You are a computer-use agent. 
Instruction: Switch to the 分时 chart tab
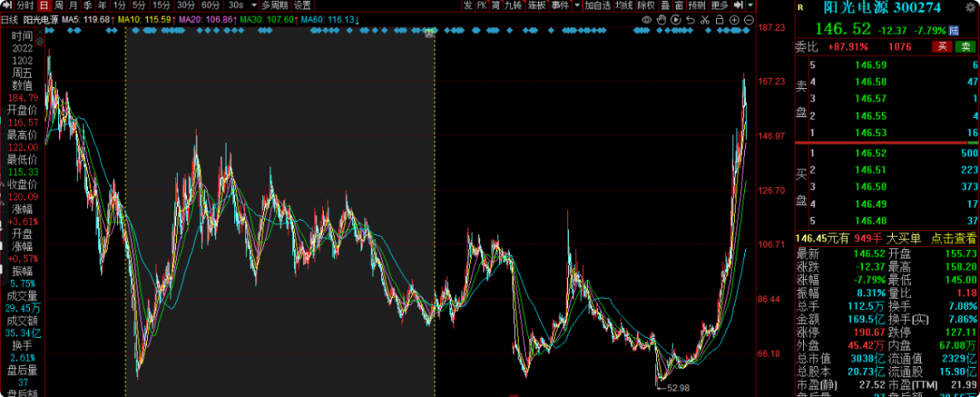[x=24, y=5]
